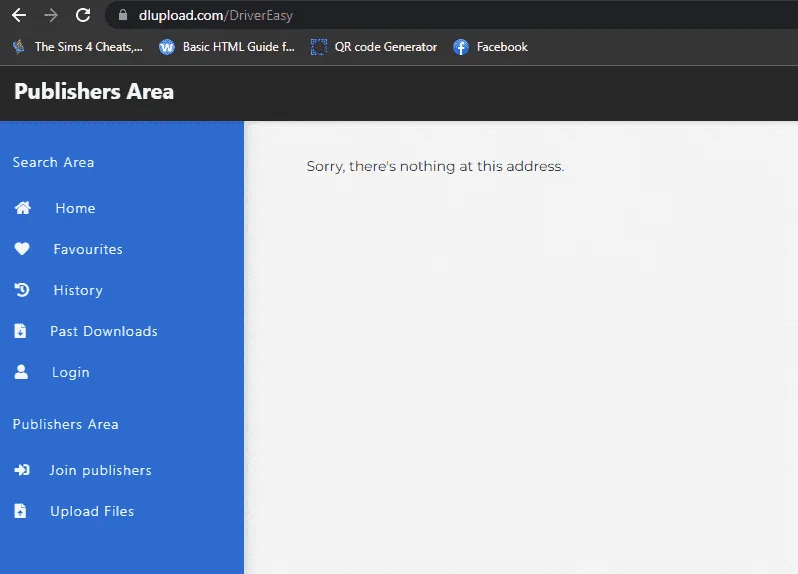Click the Facebook logo favicon

tap(461, 47)
